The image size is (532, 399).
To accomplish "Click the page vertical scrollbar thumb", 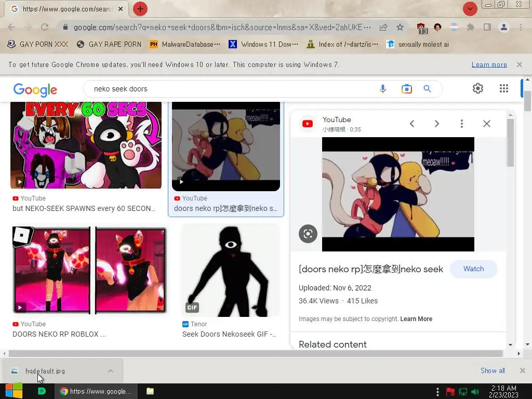I will click(x=527, y=101).
